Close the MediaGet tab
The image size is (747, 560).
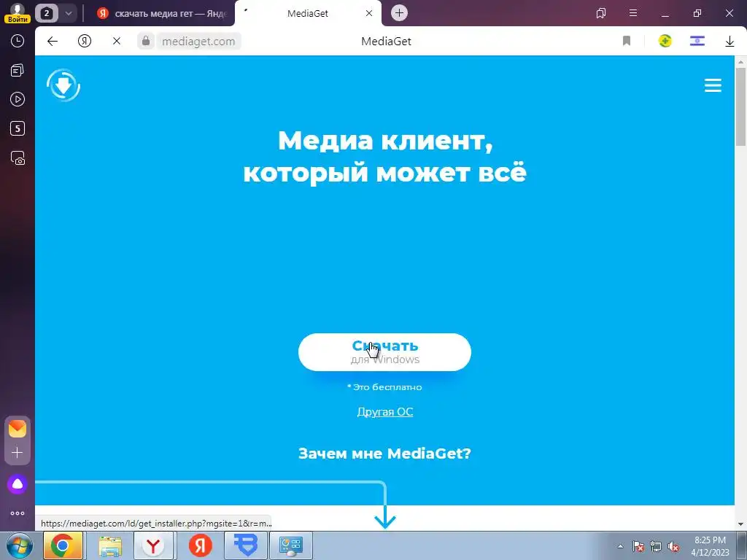coord(368,13)
